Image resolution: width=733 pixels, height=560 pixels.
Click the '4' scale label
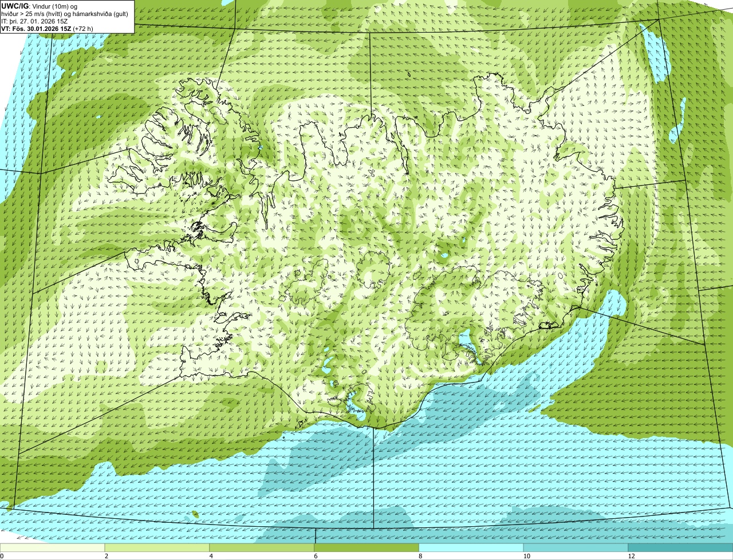[x=211, y=556]
